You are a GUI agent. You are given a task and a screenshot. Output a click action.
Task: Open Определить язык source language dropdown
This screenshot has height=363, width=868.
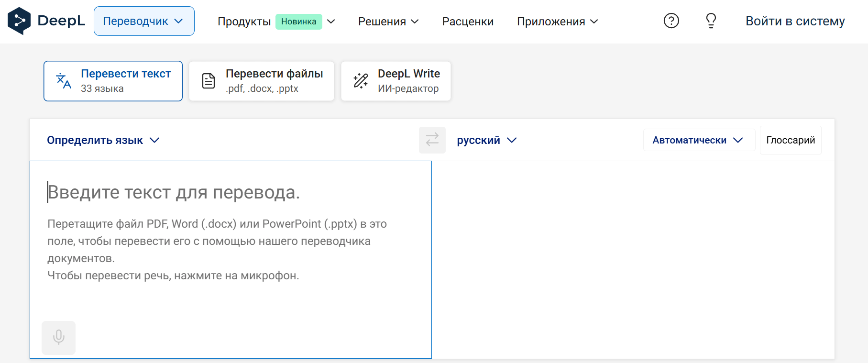pos(103,140)
